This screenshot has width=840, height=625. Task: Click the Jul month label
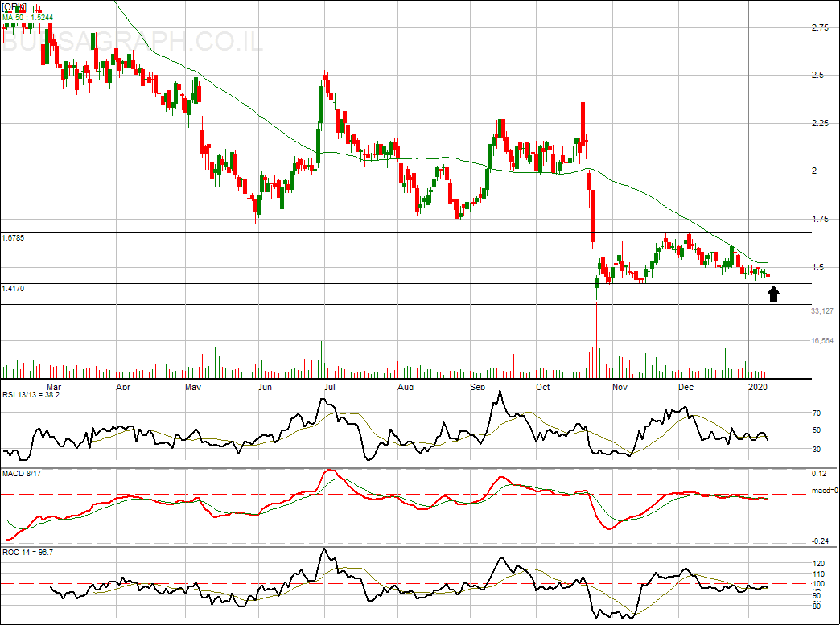point(330,387)
